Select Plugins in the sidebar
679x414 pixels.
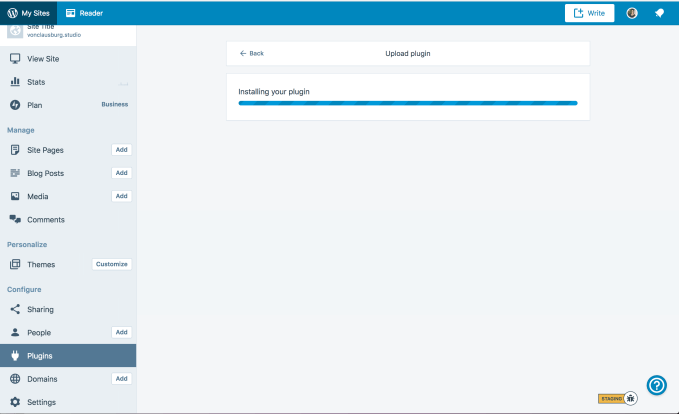click(x=68, y=356)
